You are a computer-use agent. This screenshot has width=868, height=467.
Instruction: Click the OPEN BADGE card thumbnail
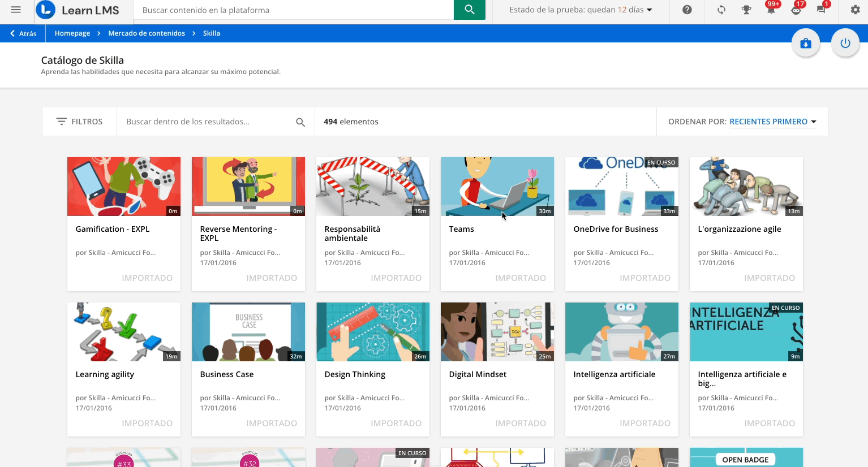pyautogui.click(x=746, y=457)
